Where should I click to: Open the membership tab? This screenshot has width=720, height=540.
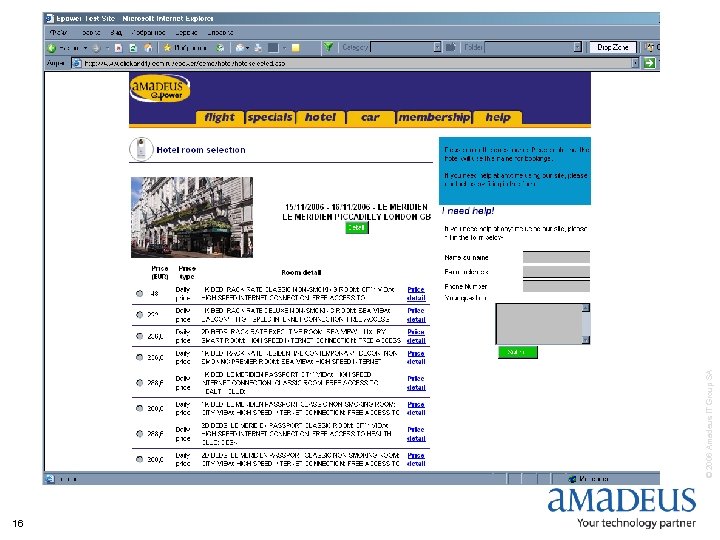tap(434, 118)
